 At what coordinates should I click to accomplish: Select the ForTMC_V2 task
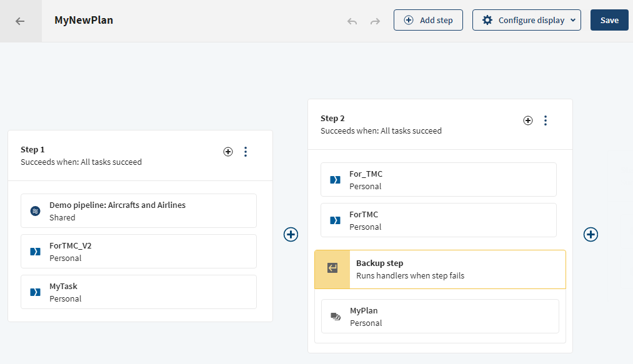point(139,252)
